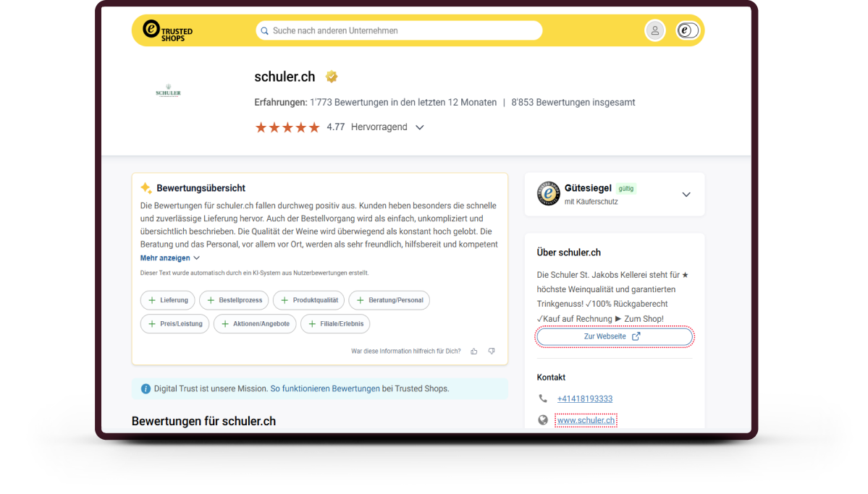The width and height of the screenshot is (868, 494).
Task: Select the Lieferung topic chip
Action: tap(168, 300)
